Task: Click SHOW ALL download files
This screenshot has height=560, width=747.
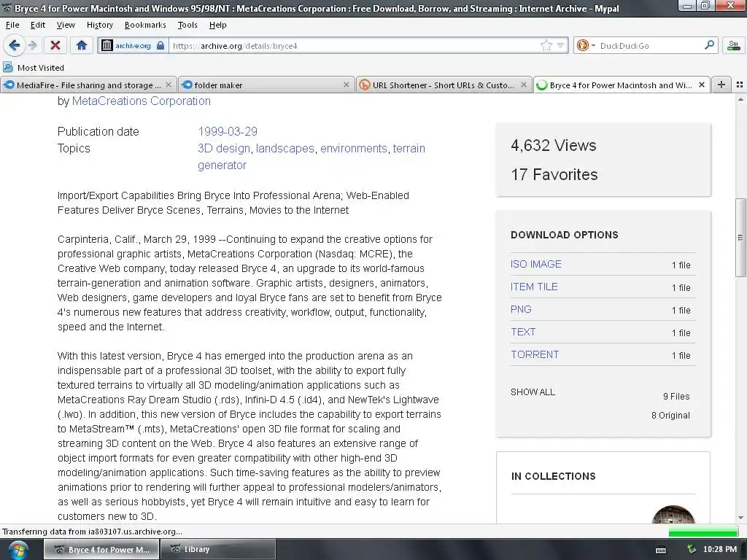Action: pyautogui.click(x=533, y=392)
